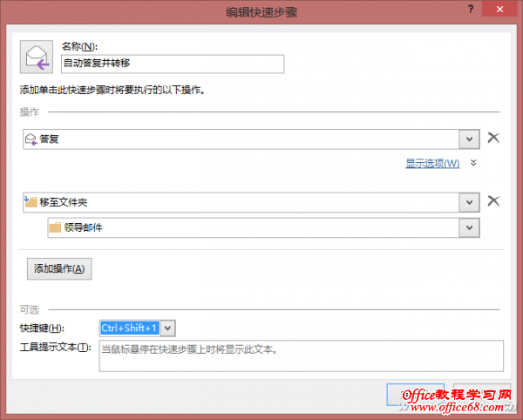The height and width of the screenshot is (420, 523).
Task: Click the help question mark button
Action: [x=471, y=10]
